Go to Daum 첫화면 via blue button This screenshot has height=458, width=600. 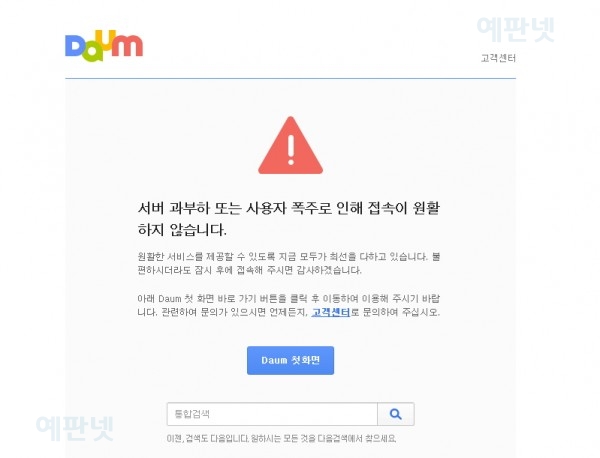[x=290, y=360]
